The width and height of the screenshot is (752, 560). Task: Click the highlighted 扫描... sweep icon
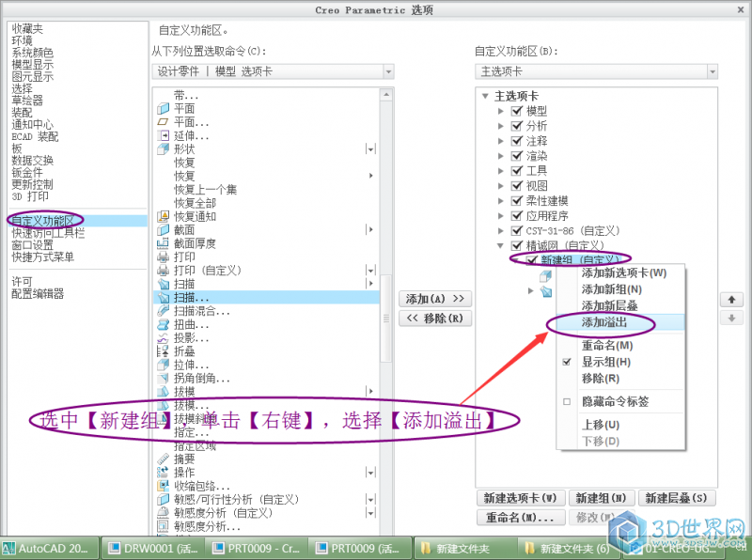click(164, 298)
